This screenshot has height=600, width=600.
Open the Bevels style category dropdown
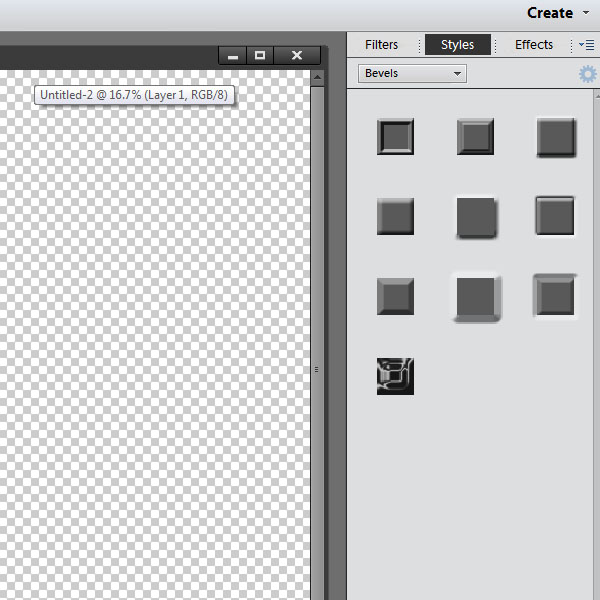click(x=412, y=73)
